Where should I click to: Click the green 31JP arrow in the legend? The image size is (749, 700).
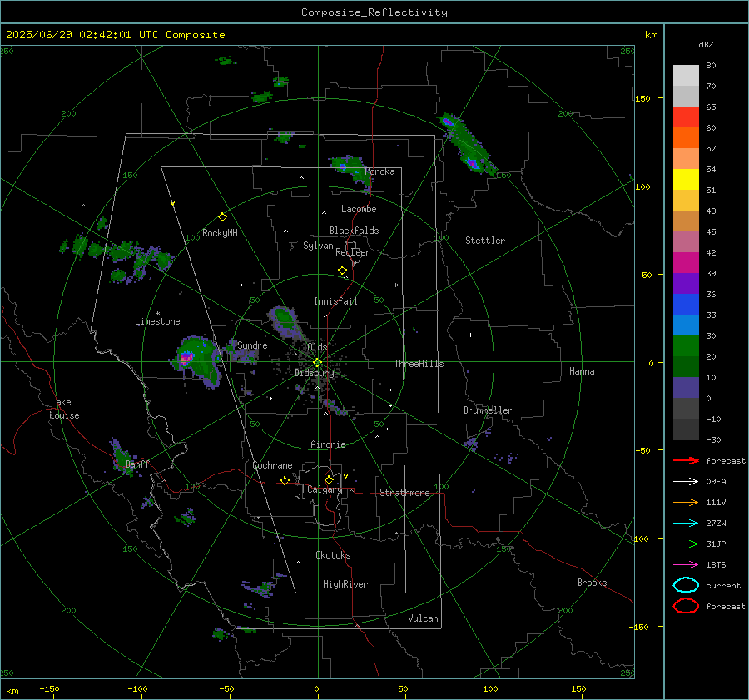coord(686,544)
